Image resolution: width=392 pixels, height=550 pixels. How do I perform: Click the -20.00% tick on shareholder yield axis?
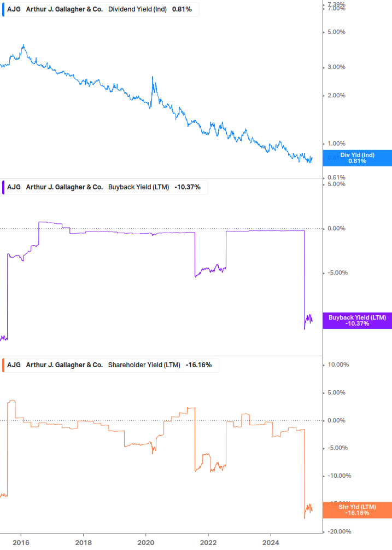point(339,532)
